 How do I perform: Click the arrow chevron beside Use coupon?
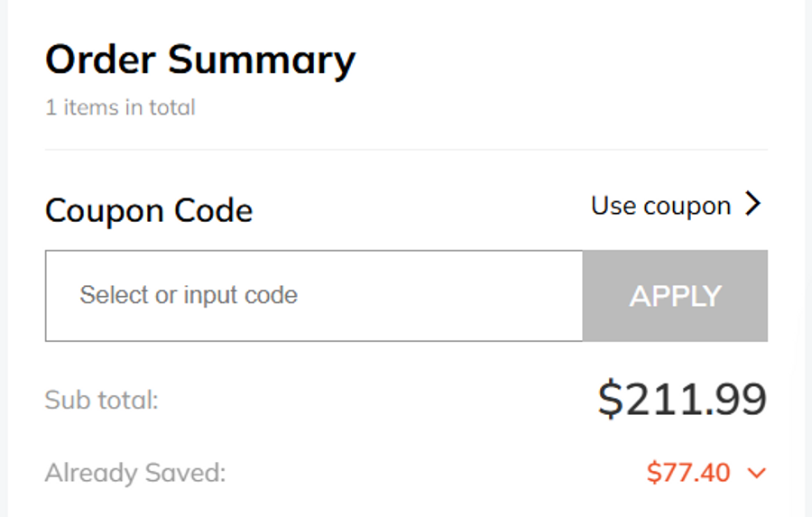(753, 205)
